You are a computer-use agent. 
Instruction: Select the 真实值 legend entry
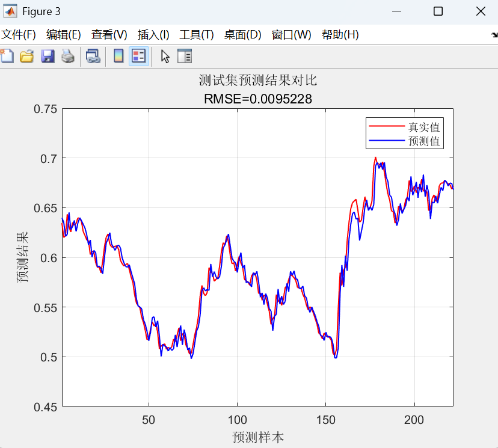tap(424, 127)
